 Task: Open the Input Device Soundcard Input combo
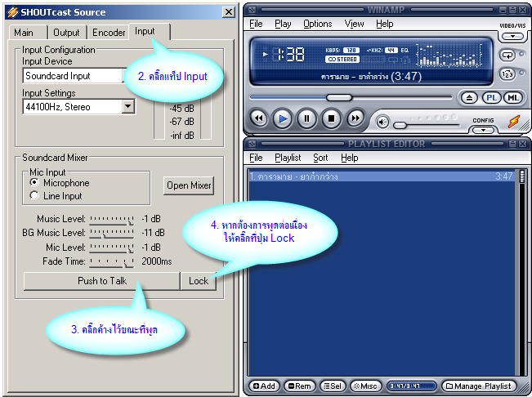pos(78,76)
